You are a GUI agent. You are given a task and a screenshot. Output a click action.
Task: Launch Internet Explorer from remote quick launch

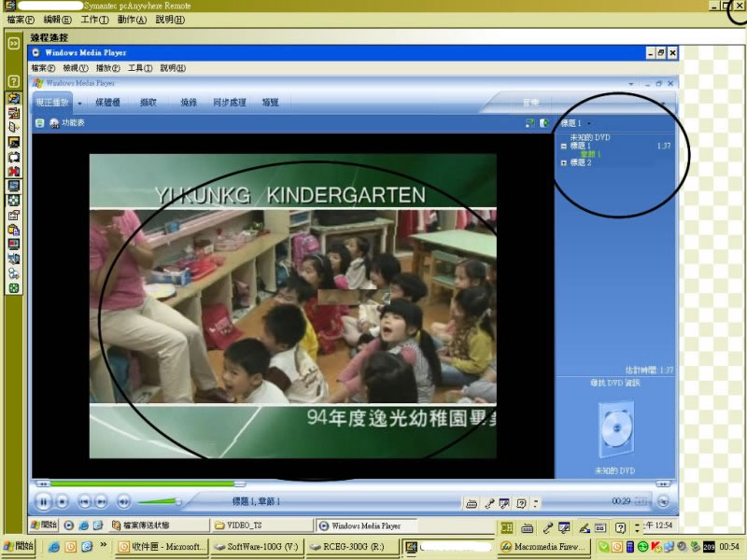[84, 525]
